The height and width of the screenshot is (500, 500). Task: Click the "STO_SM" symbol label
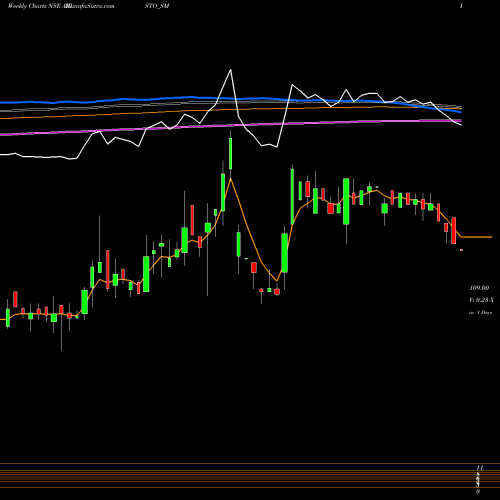(x=157, y=6)
